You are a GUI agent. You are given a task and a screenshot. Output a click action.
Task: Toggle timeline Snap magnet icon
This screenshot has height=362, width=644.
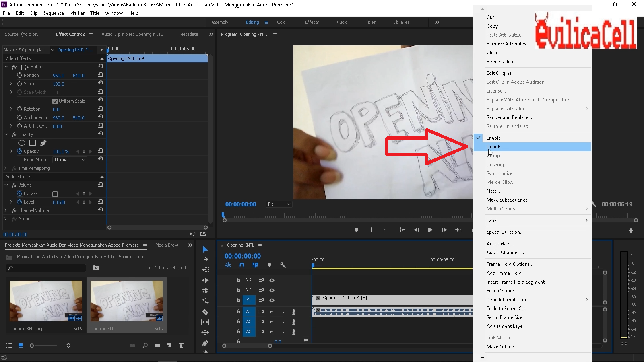point(242,265)
